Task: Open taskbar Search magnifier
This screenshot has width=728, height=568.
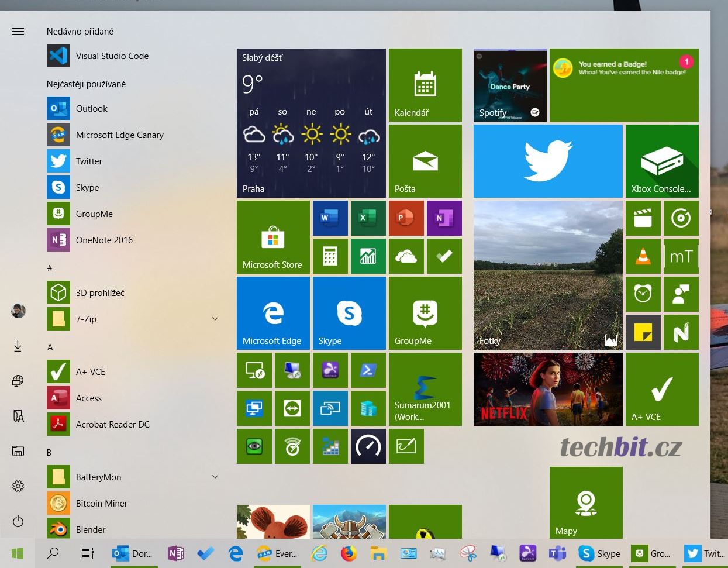Action: pos(53,553)
